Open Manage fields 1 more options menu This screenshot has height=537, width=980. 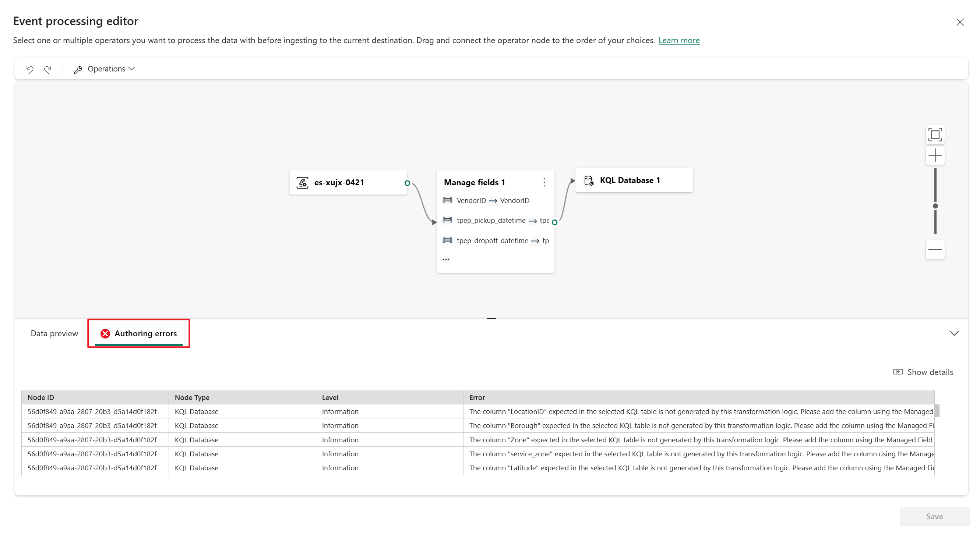pos(544,182)
